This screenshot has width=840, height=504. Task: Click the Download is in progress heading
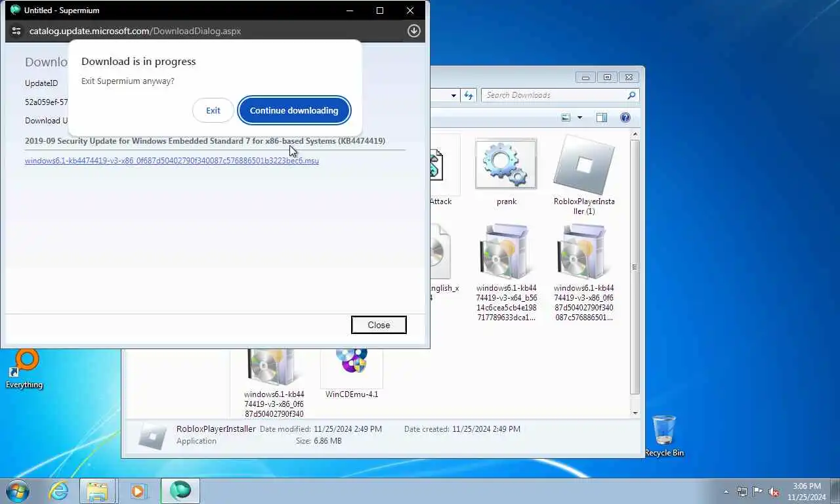click(x=138, y=61)
